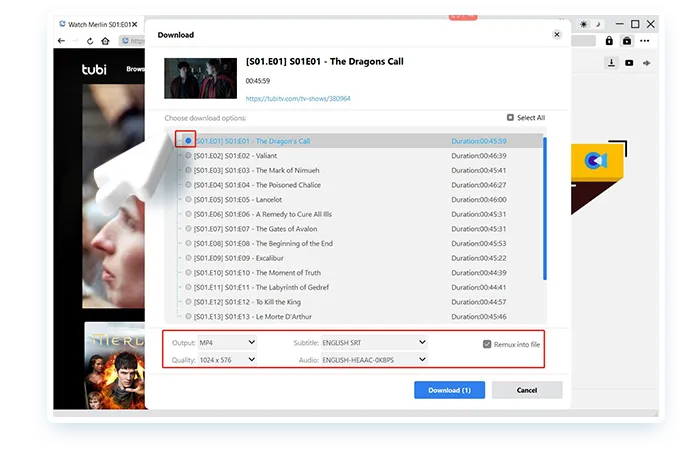Click Duration:00:46:00 of Lancelot row
The height and width of the screenshot is (449, 684).
point(479,199)
